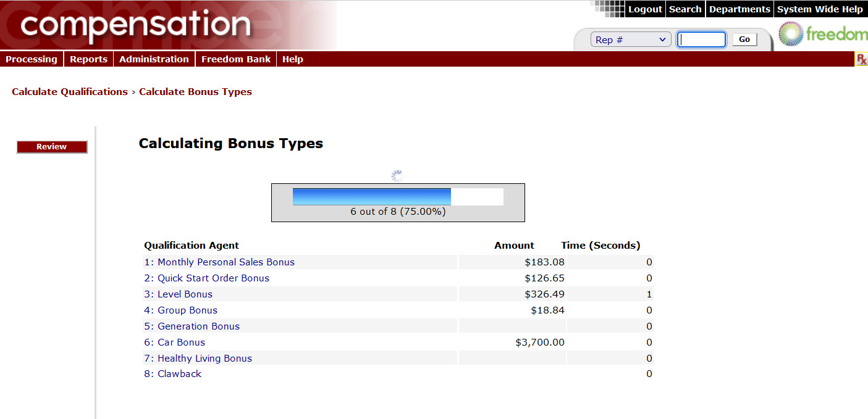Image resolution: width=868 pixels, height=419 pixels.
Task: Click the Departments link
Action: pyautogui.click(x=739, y=9)
